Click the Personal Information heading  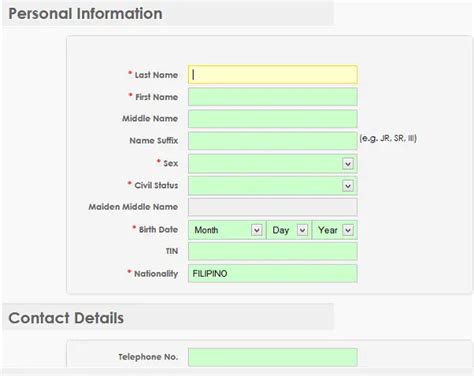point(85,14)
